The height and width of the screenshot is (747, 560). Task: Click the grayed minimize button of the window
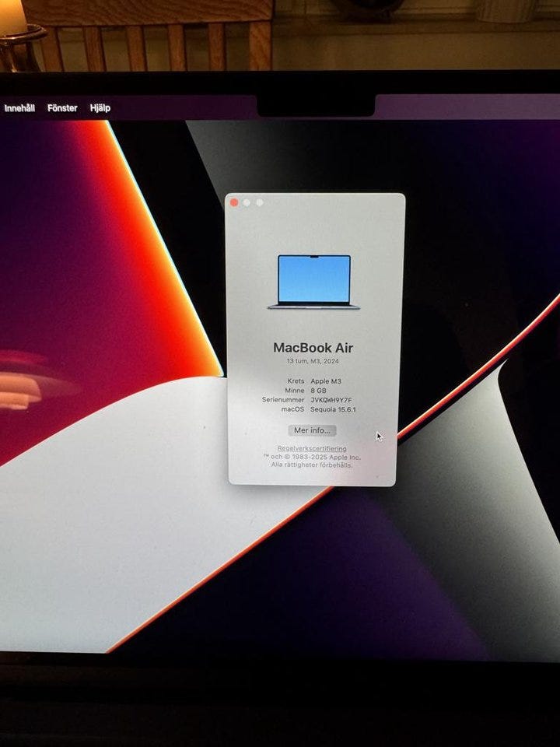tap(247, 202)
